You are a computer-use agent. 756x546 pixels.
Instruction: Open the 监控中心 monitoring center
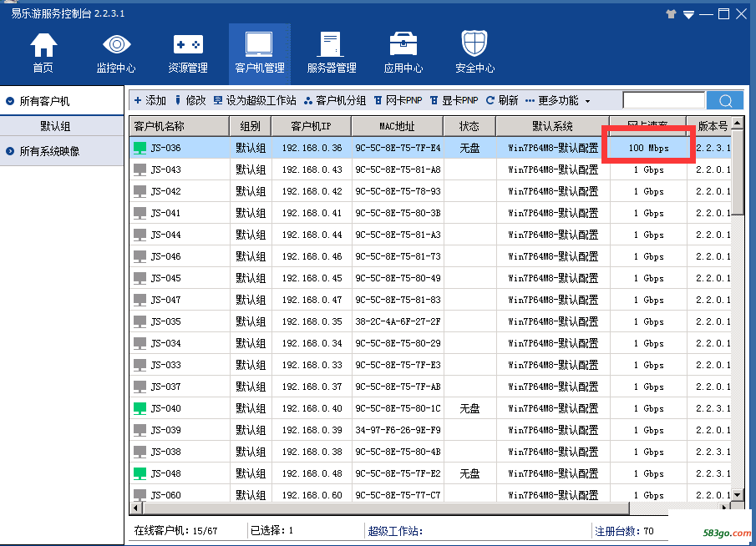[x=116, y=53]
